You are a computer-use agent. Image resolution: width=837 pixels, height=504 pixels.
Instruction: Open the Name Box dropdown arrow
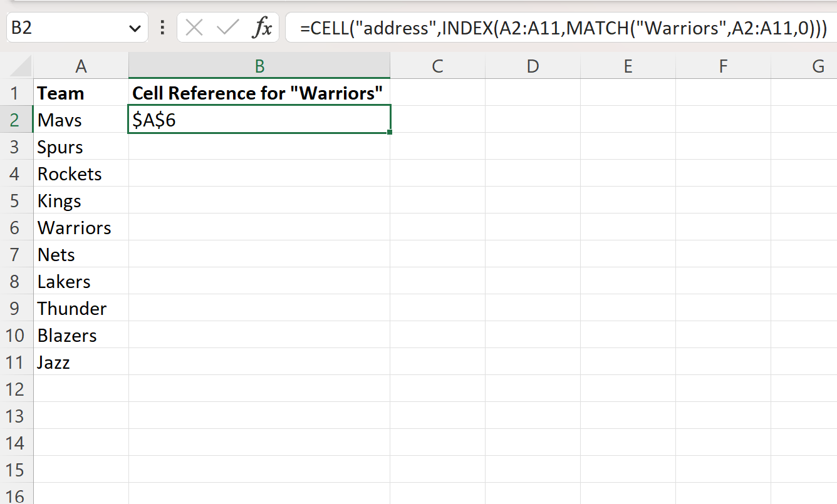tap(133, 27)
